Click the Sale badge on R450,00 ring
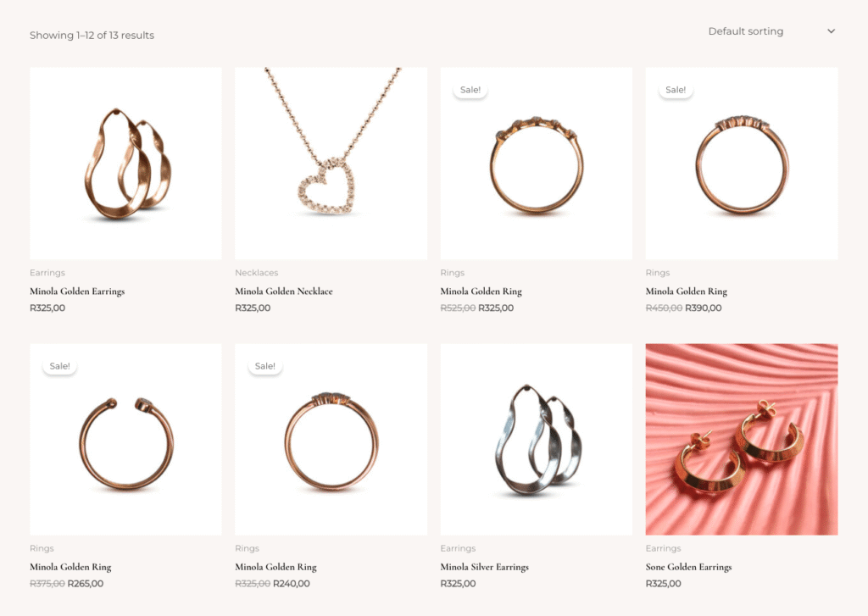Image resolution: width=868 pixels, height=616 pixels. coord(676,90)
